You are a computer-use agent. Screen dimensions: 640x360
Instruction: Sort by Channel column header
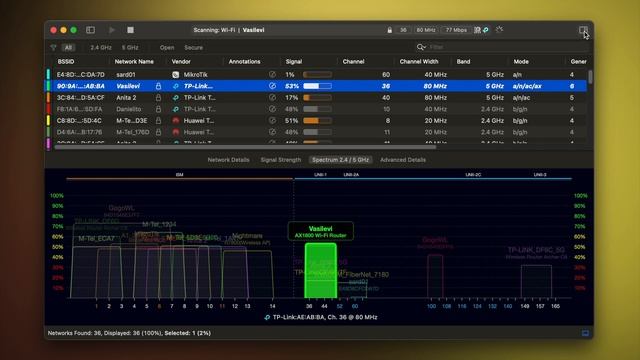(353, 62)
